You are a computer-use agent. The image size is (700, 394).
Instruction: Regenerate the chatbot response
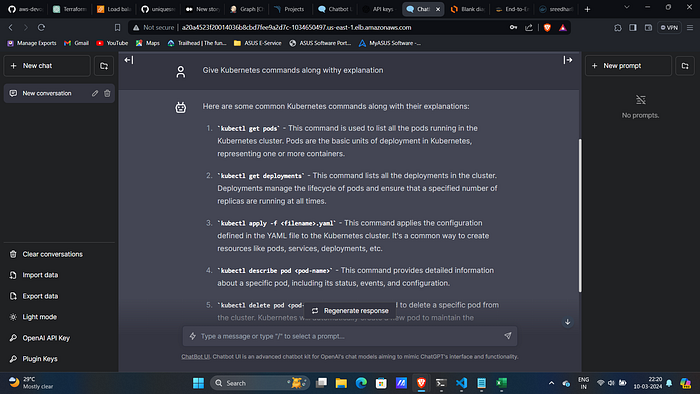click(350, 311)
